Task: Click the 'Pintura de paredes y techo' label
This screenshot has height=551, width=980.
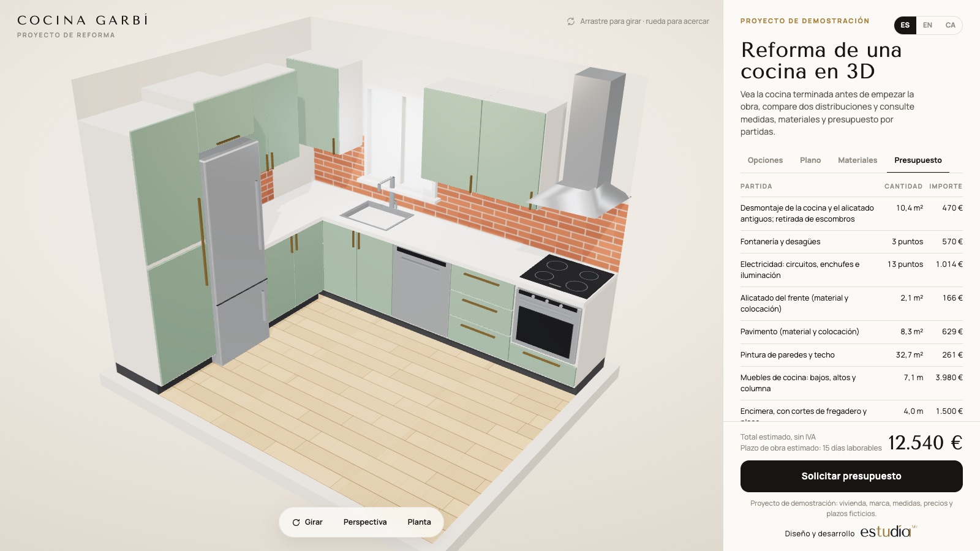Action: [788, 355]
